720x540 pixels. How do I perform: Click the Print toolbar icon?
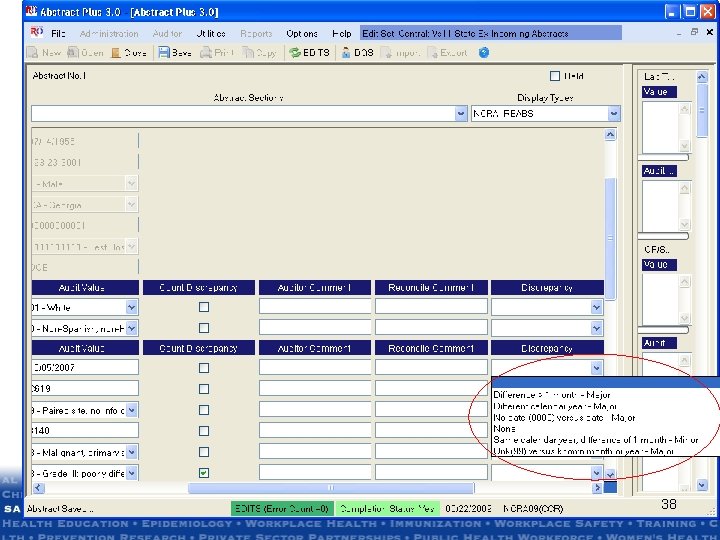206,53
